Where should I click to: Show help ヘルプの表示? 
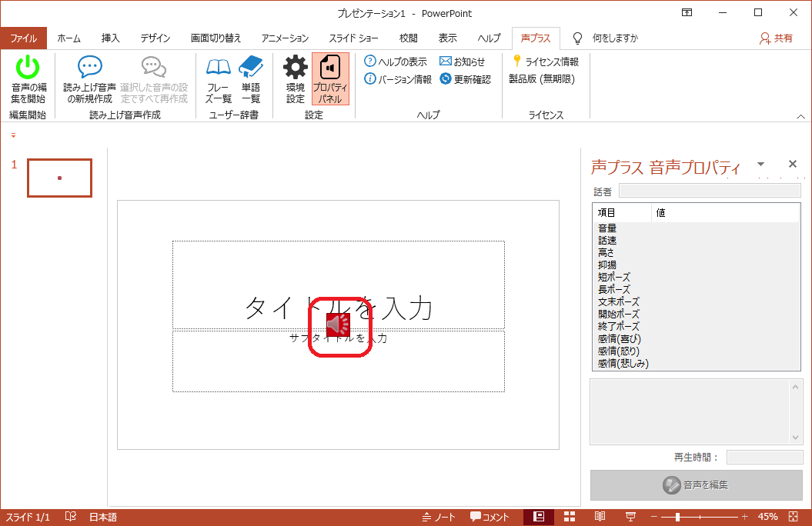coord(396,62)
